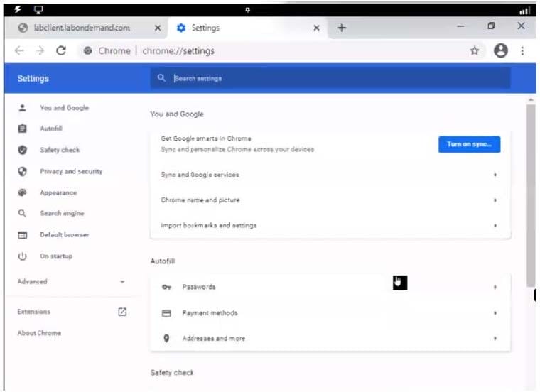Click the arrow for Sync and Google services
540x392 pixels.
[x=495, y=175]
